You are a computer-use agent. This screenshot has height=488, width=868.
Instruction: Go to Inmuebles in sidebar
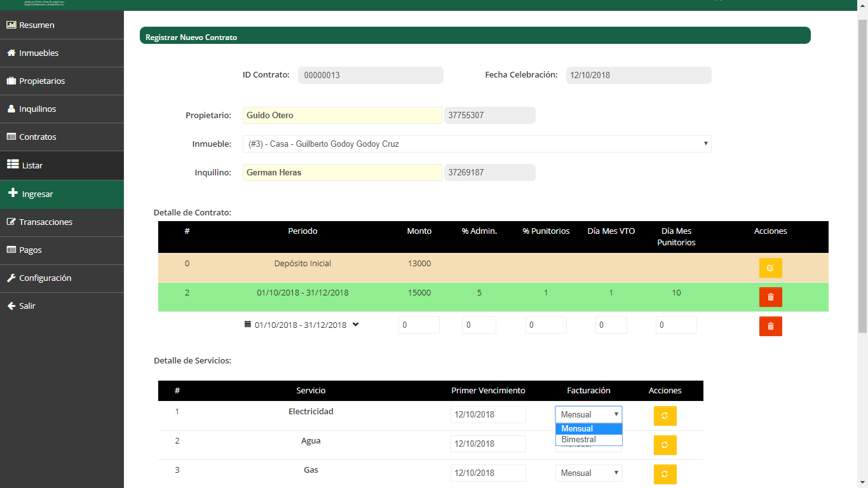coord(39,53)
